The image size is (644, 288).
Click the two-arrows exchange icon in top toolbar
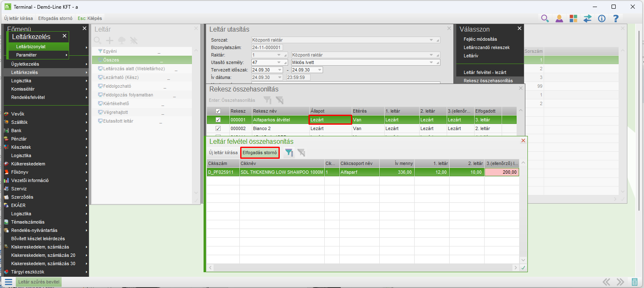click(587, 18)
